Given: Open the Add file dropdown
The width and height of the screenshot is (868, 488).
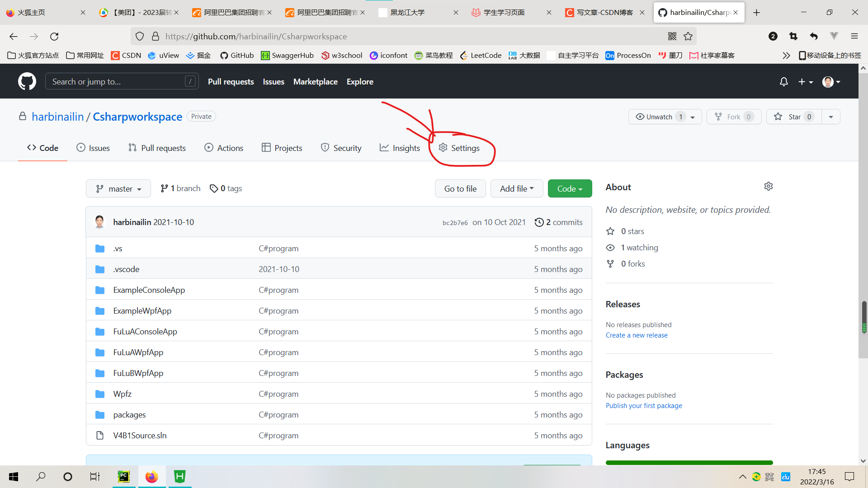Looking at the screenshot, I should (516, 188).
